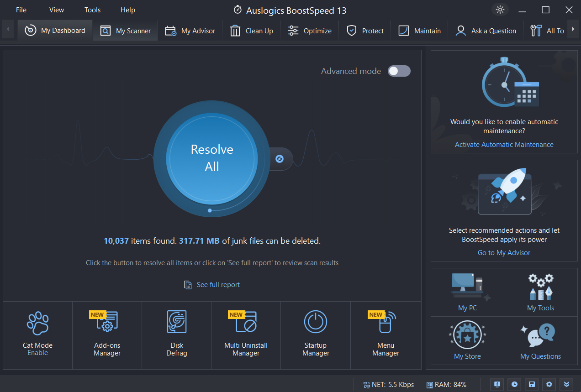Open the Help menu
The height and width of the screenshot is (392, 581).
128,10
